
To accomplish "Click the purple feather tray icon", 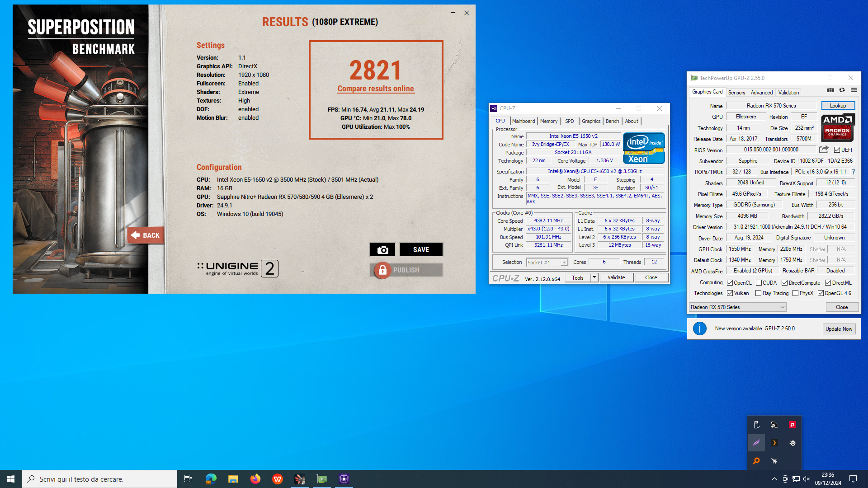I will coord(756,443).
